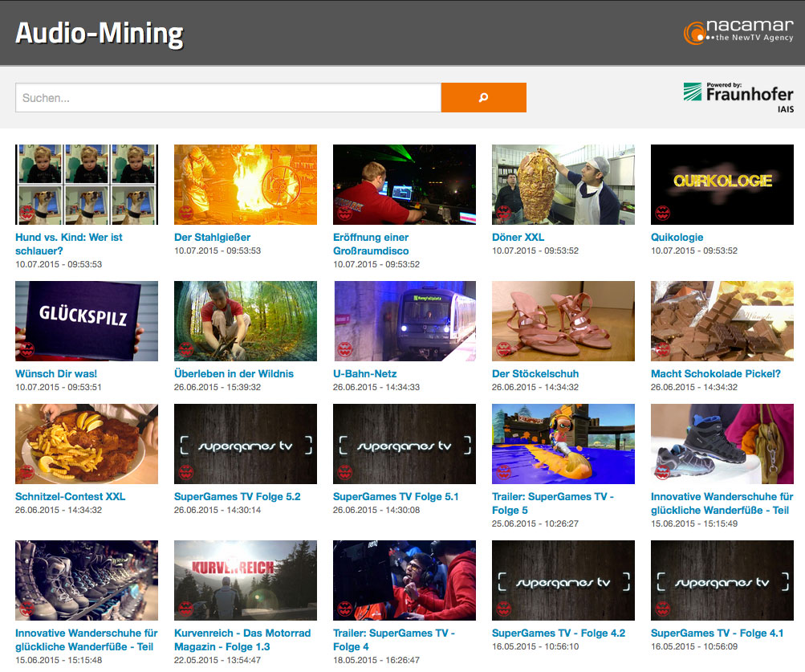
Task: Follow the 'Kurvenreich - Das Motorrad Magazin' link
Action: pyautogui.click(x=242, y=640)
